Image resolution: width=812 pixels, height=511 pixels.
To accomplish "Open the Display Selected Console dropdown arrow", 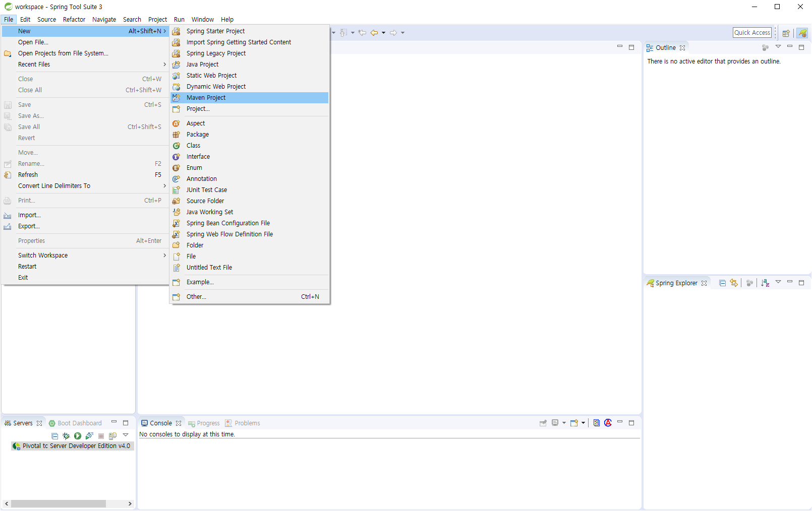I will coord(564,423).
